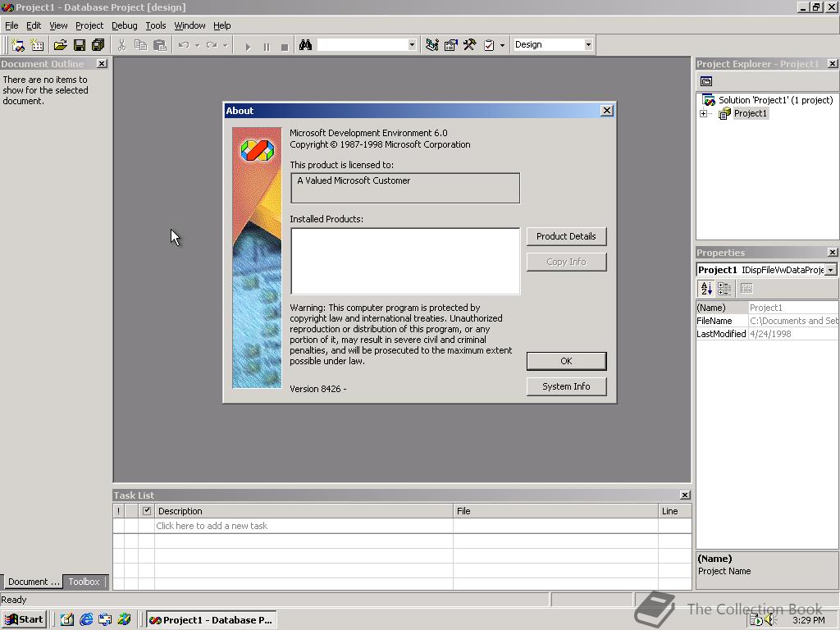
Task: Click the Alphabetic sort icon in Properties
Action: (706, 289)
